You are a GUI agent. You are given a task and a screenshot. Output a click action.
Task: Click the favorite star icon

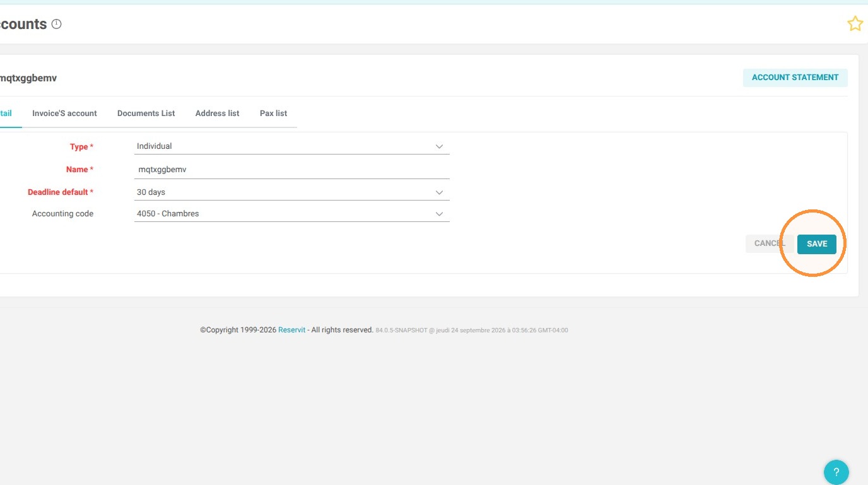[x=855, y=24]
